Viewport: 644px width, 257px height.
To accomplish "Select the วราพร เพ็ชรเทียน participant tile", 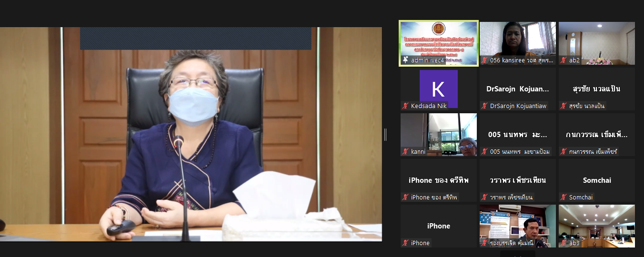I will tap(518, 180).
